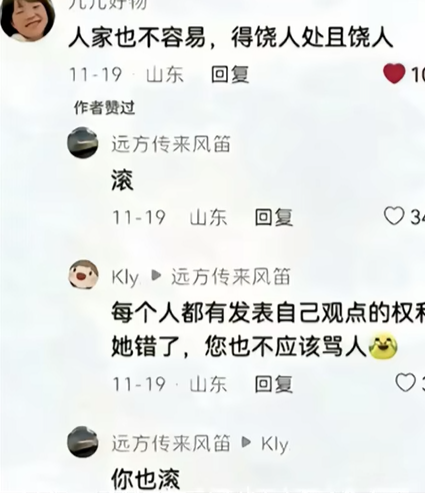The image size is (425, 493).
Task: Tap the reply arrow before the last Kly mention
Action: (246, 442)
